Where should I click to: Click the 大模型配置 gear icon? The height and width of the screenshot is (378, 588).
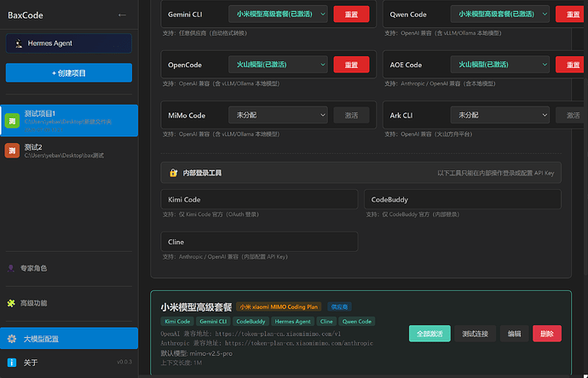(x=12, y=339)
